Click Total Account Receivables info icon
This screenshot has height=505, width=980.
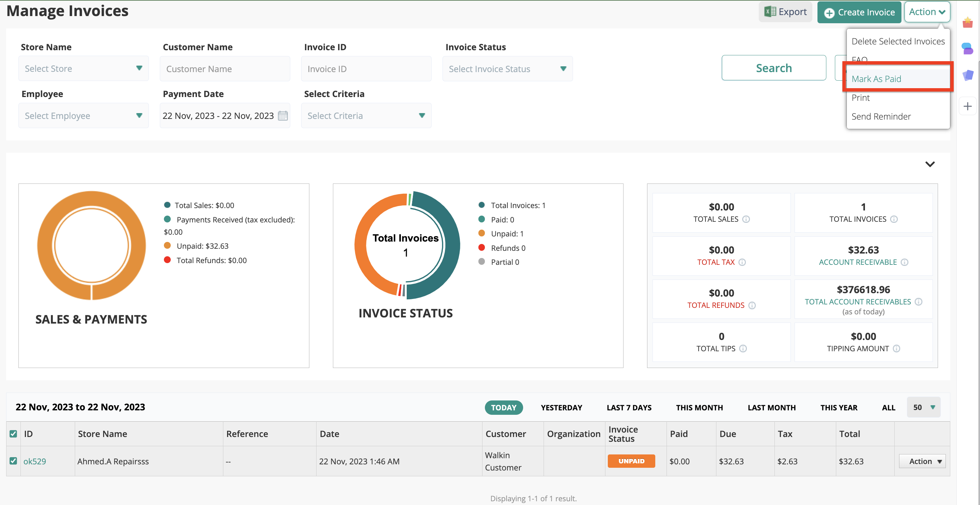tap(919, 302)
